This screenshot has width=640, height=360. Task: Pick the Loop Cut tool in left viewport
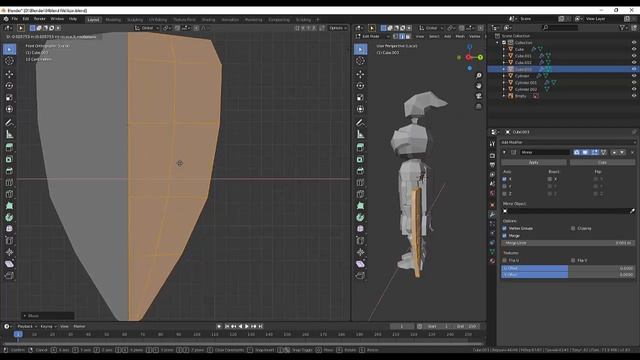(9, 182)
